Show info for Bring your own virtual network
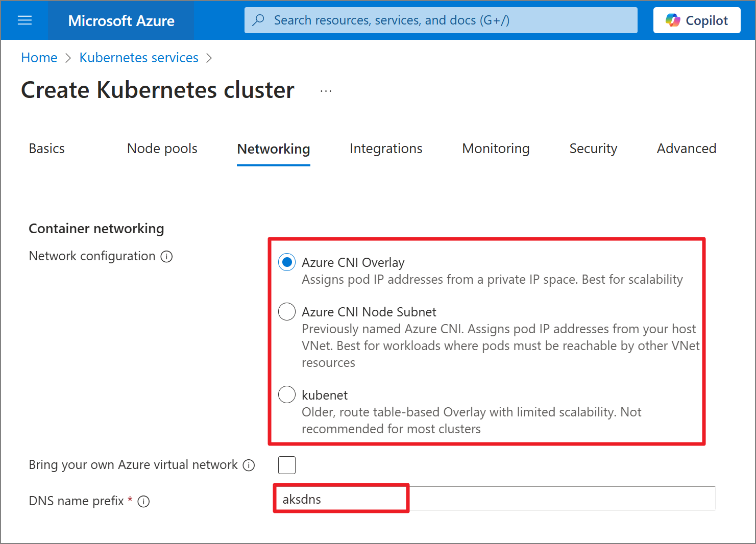The width and height of the screenshot is (756, 544). pos(249,465)
